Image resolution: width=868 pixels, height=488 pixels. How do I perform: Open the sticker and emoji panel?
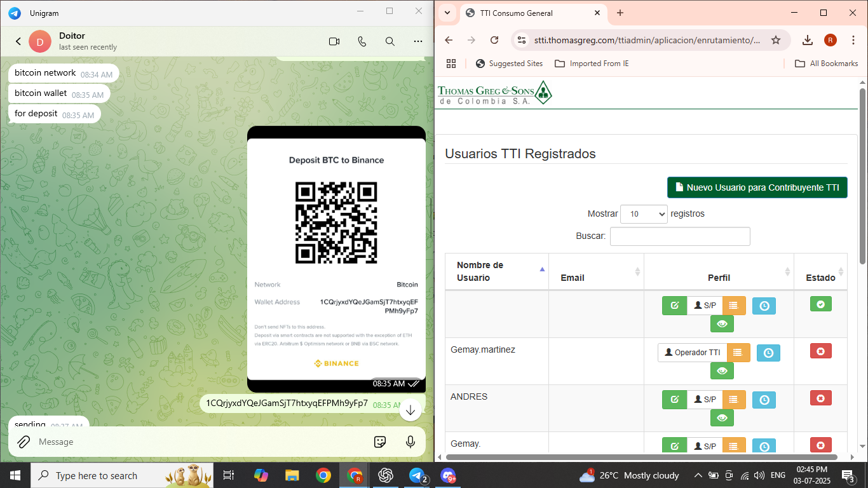(x=380, y=442)
